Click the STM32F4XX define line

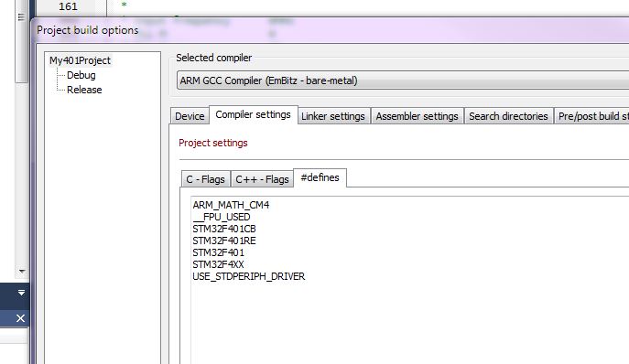tap(218, 264)
